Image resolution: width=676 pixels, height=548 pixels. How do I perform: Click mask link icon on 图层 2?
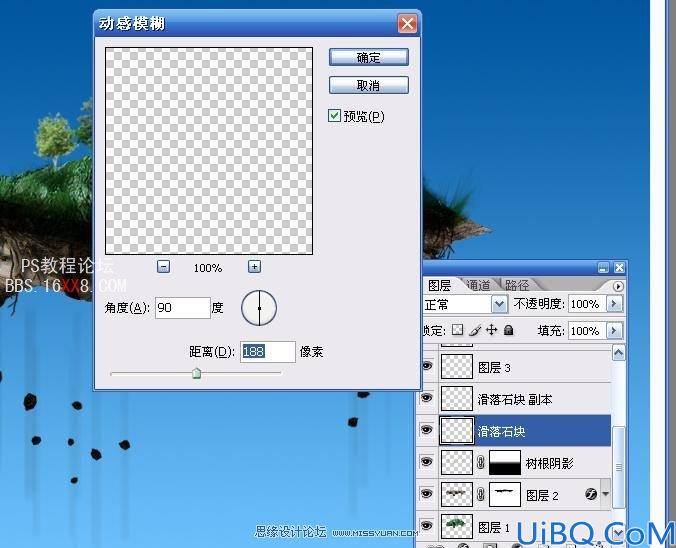pos(481,494)
